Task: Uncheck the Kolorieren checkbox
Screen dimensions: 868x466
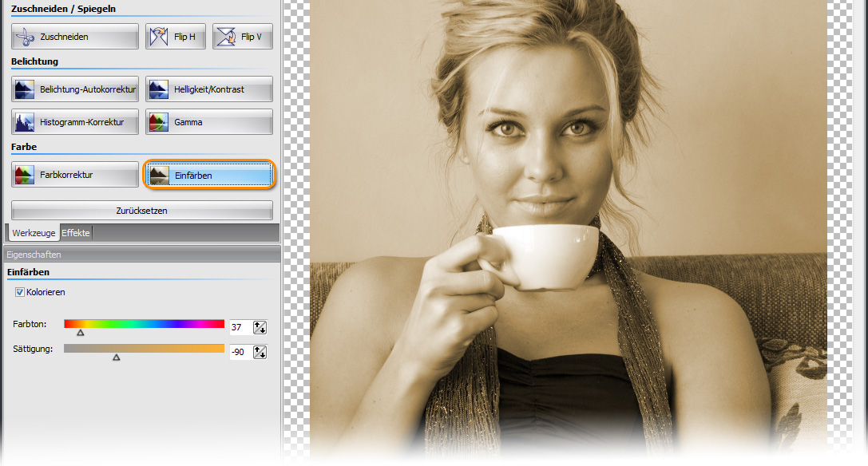Action: click(20, 292)
